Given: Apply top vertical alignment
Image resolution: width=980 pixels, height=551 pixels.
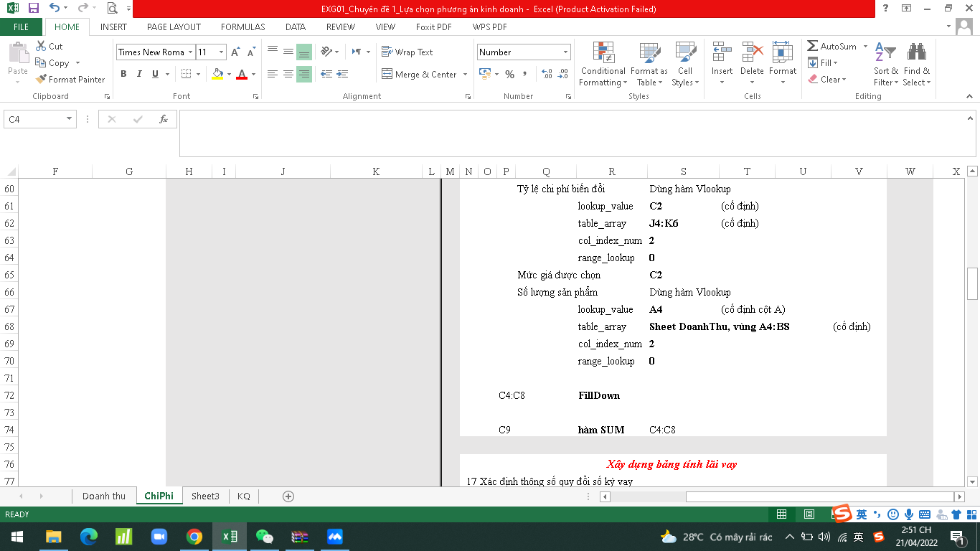Looking at the screenshot, I should pyautogui.click(x=273, y=52).
